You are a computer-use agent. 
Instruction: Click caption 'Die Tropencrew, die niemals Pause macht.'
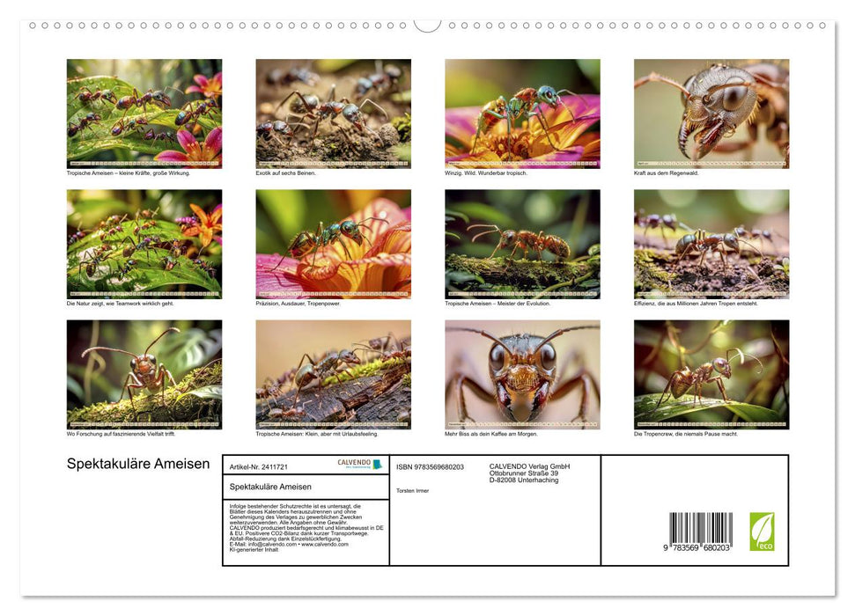click(x=686, y=434)
